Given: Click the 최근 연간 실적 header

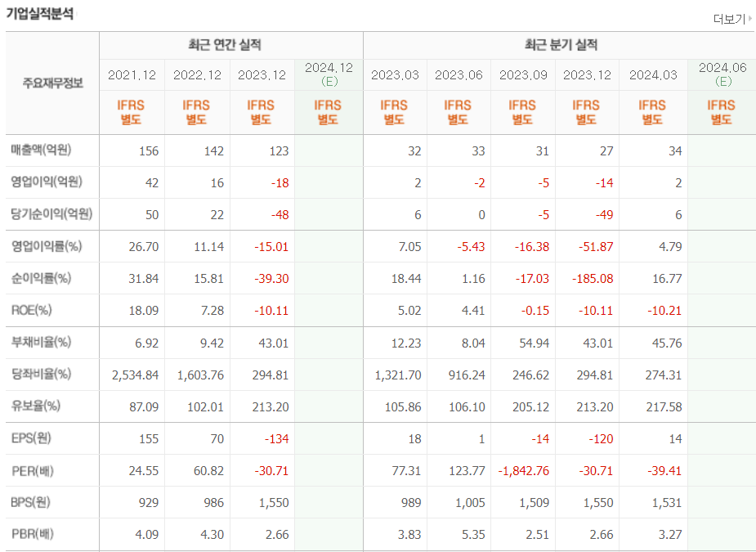Looking at the screenshot, I should (225, 45).
